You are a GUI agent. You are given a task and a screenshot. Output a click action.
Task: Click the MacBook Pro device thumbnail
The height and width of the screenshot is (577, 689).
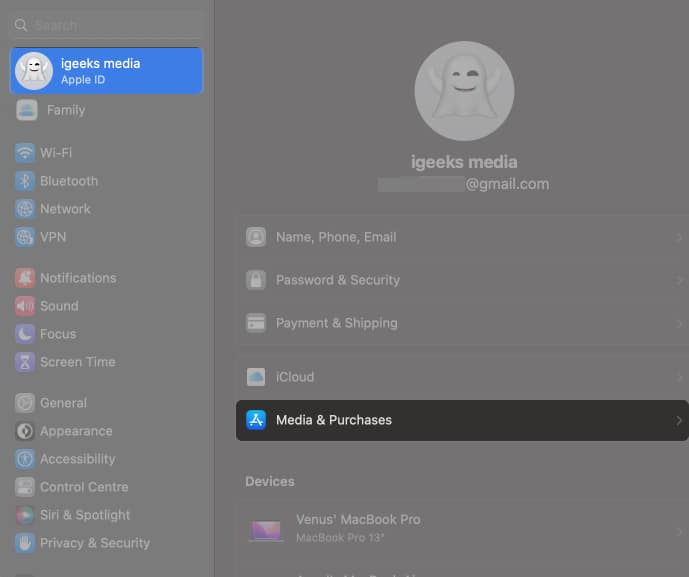(265, 530)
